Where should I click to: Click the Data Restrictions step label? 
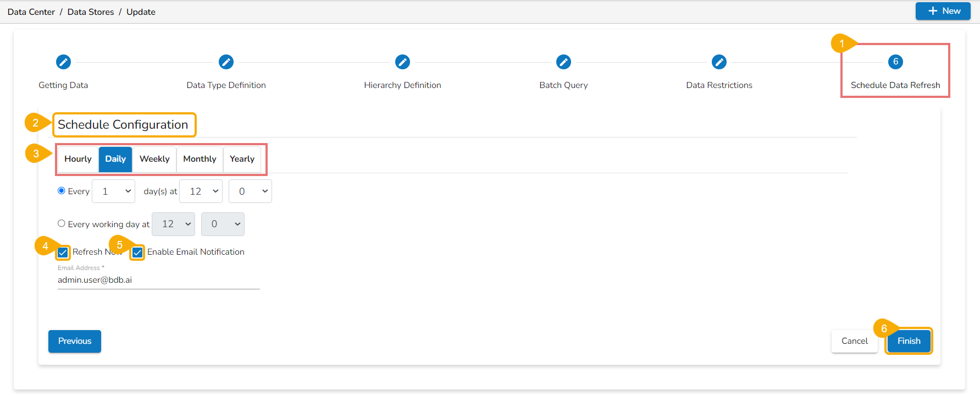[x=719, y=85]
